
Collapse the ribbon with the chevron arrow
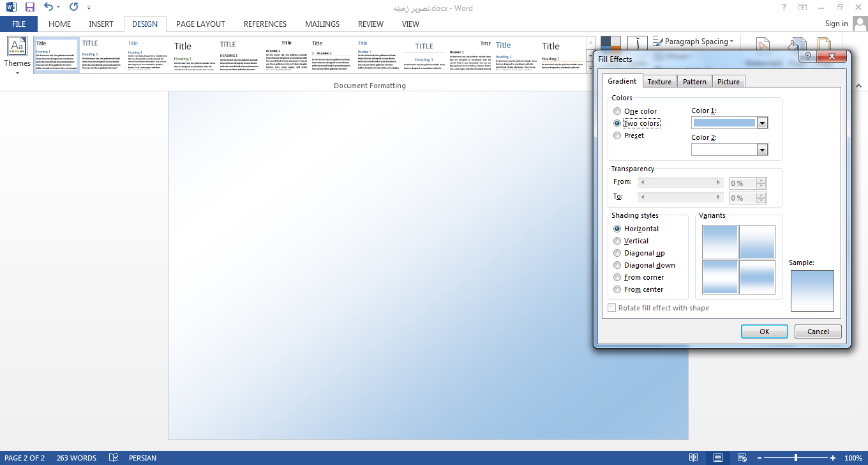858,86
